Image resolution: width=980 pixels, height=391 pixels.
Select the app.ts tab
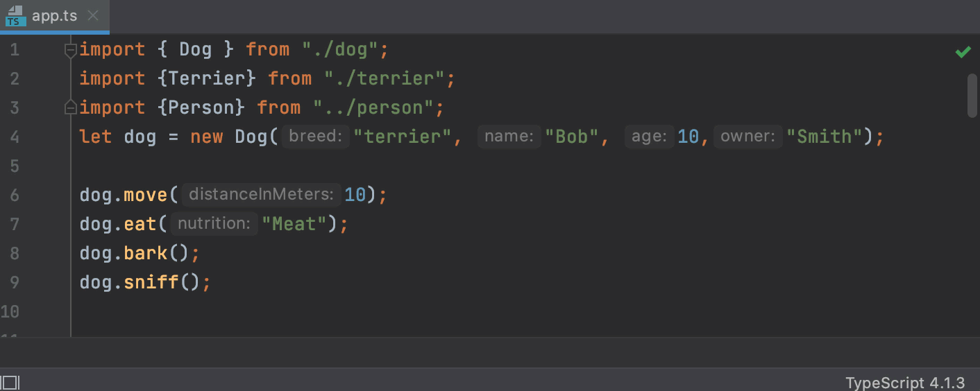(x=54, y=16)
